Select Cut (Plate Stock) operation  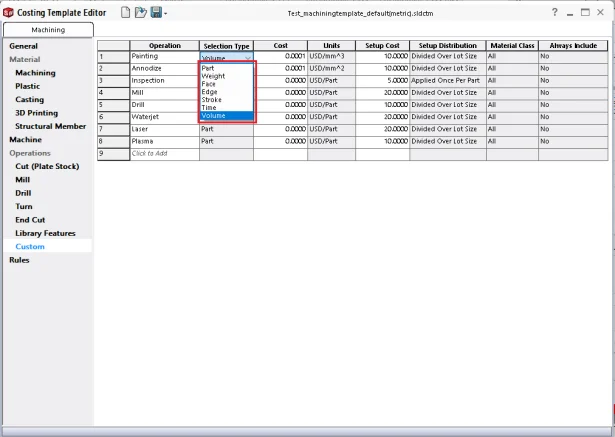[x=47, y=166]
